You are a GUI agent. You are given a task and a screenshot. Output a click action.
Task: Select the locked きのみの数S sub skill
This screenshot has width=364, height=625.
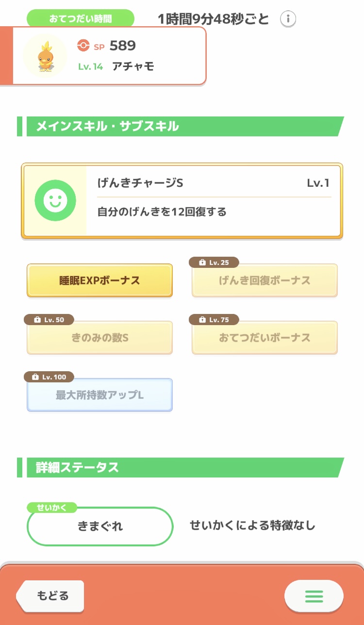(99, 338)
